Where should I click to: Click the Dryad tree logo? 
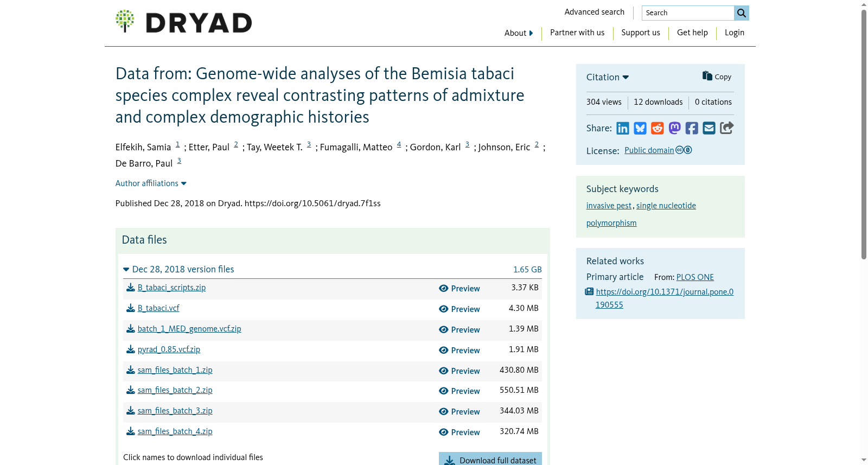point(125,21)
